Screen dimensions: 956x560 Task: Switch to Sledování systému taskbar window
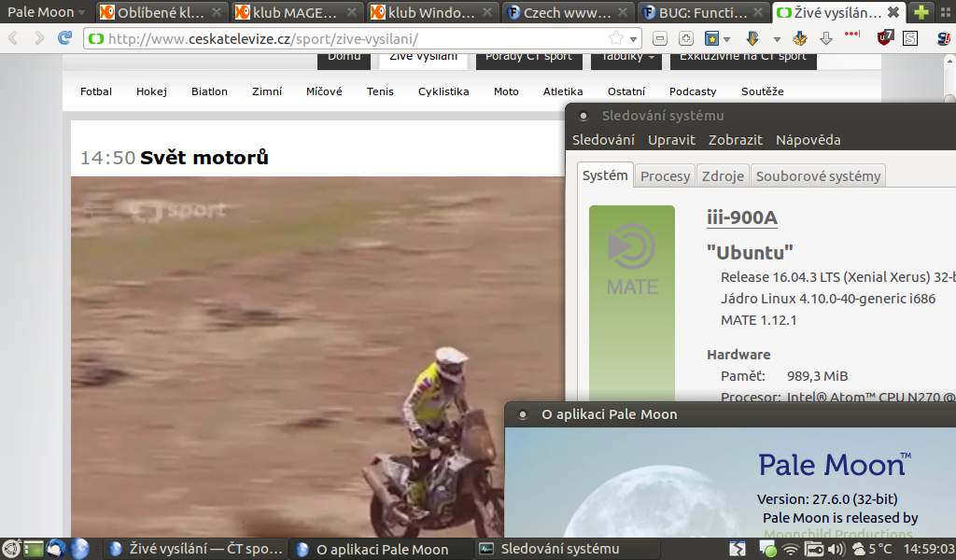pyautogui.click(x=567, y=549)
